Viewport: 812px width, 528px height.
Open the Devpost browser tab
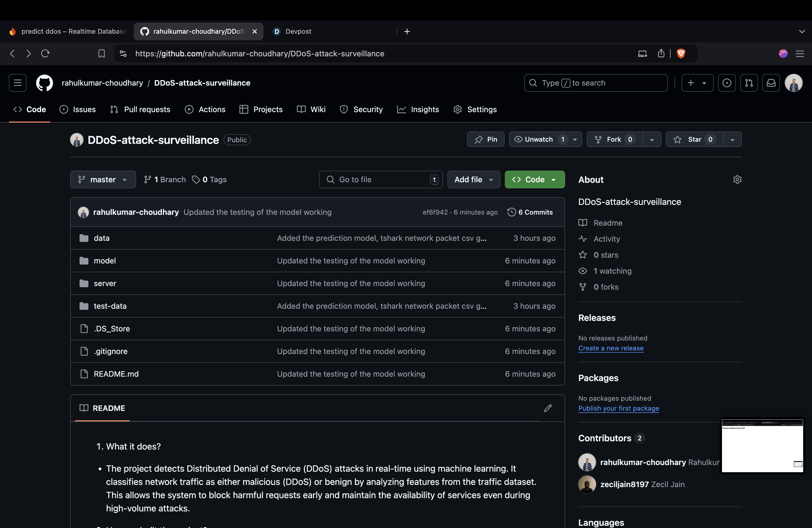298,31
